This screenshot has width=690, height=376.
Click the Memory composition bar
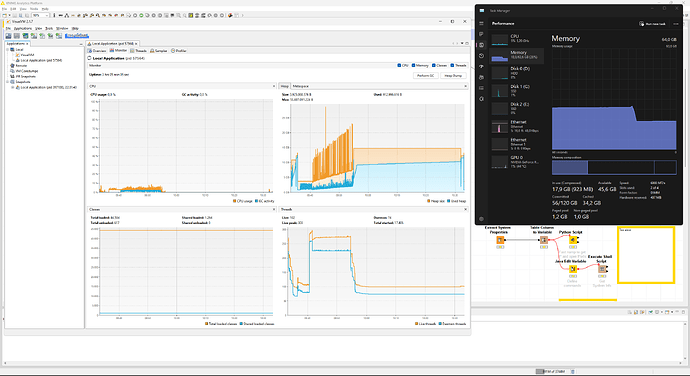coord(614,167)
